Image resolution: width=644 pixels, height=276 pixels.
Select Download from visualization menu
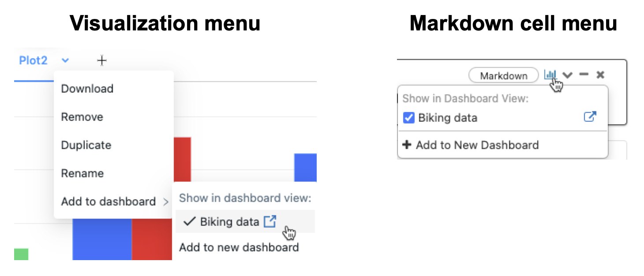(x=87, y=89)
